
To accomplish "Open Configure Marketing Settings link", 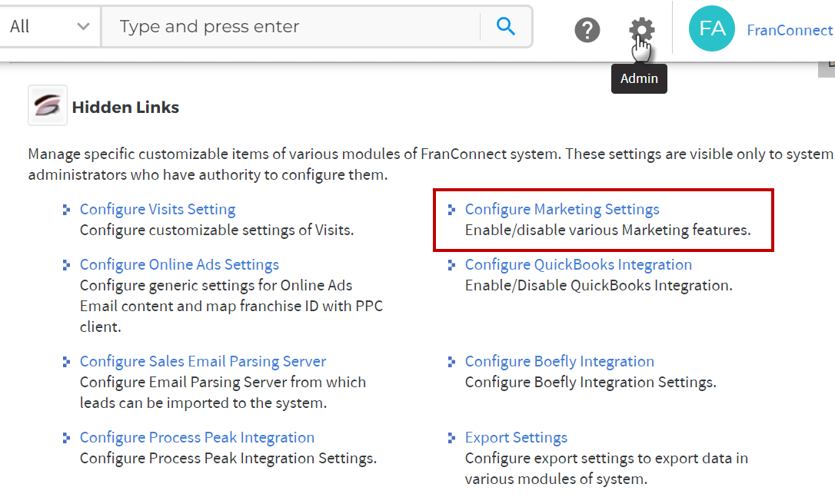I will tap(562, 209).
